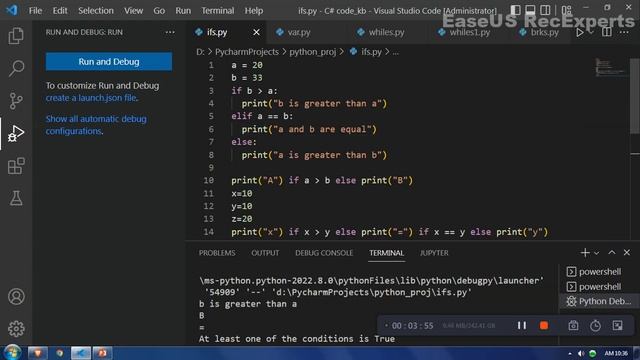Open the Explorer view in activity bar
The width and height of the screenshot is (640, 360).
(x=16, y=36)
